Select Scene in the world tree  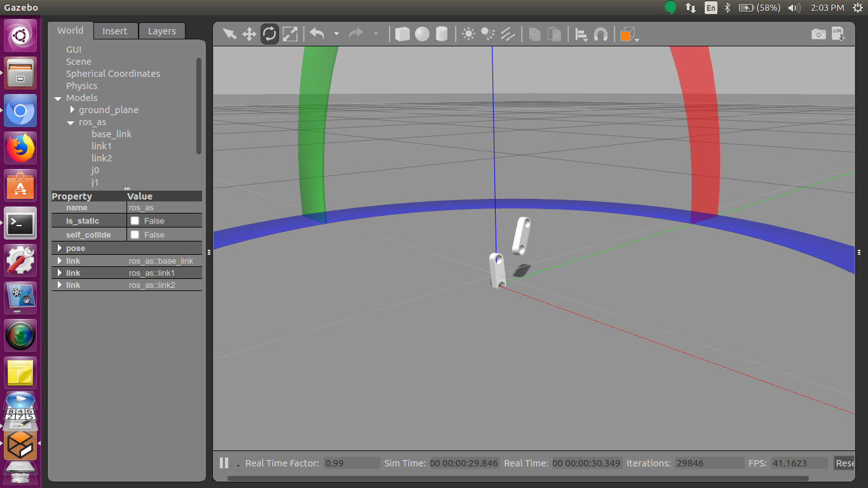point(79,62)
